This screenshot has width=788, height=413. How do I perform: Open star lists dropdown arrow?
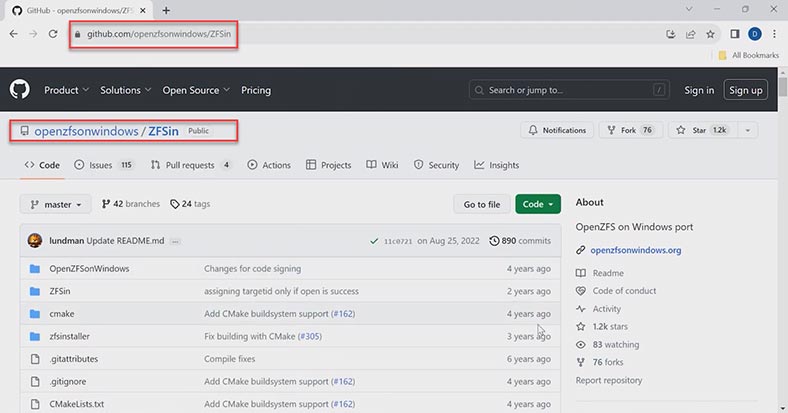[747, 130]
